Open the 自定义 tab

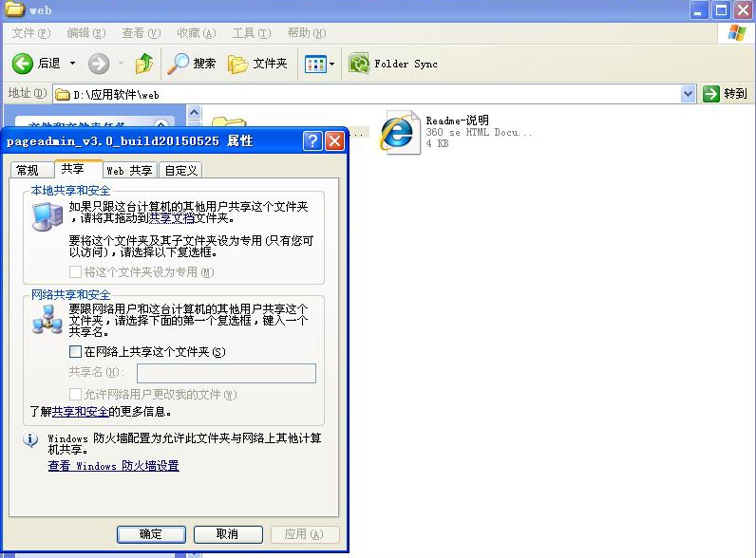(180, 171)
